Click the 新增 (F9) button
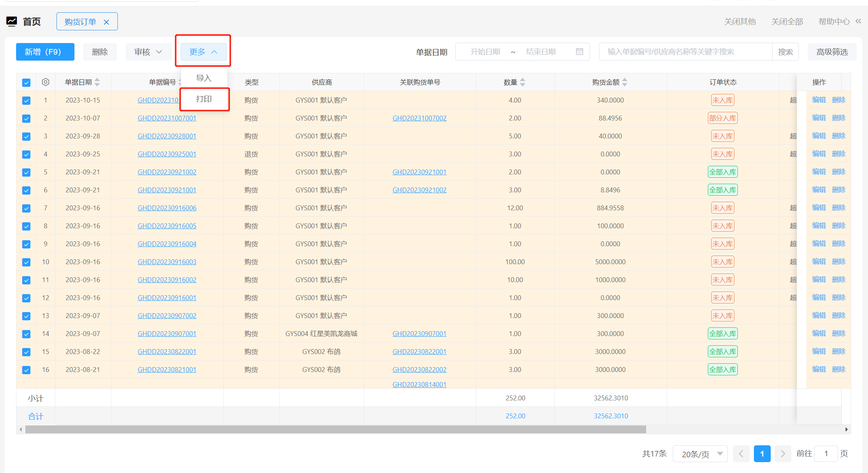868x473 pixels. point(45,52)
